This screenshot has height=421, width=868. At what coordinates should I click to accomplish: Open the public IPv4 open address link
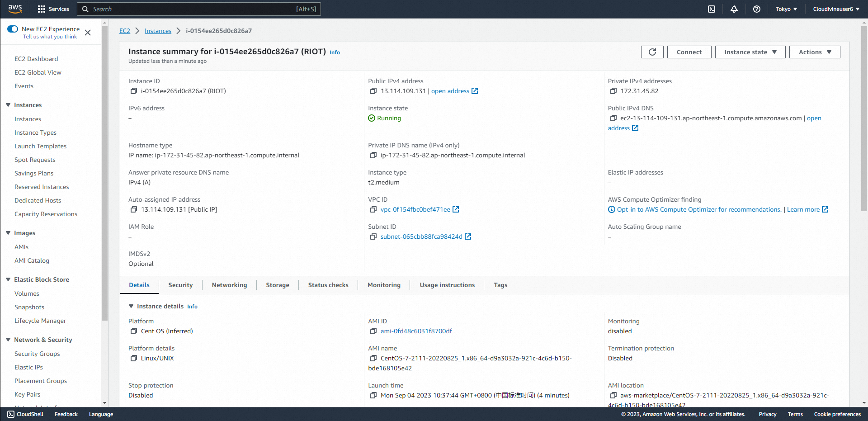pyautogui.click(x=454, y=91)
